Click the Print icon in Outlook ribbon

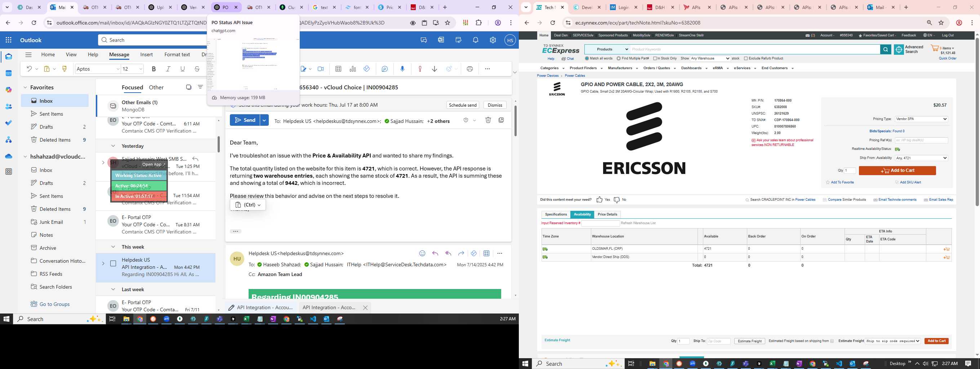tap(470, 69)
